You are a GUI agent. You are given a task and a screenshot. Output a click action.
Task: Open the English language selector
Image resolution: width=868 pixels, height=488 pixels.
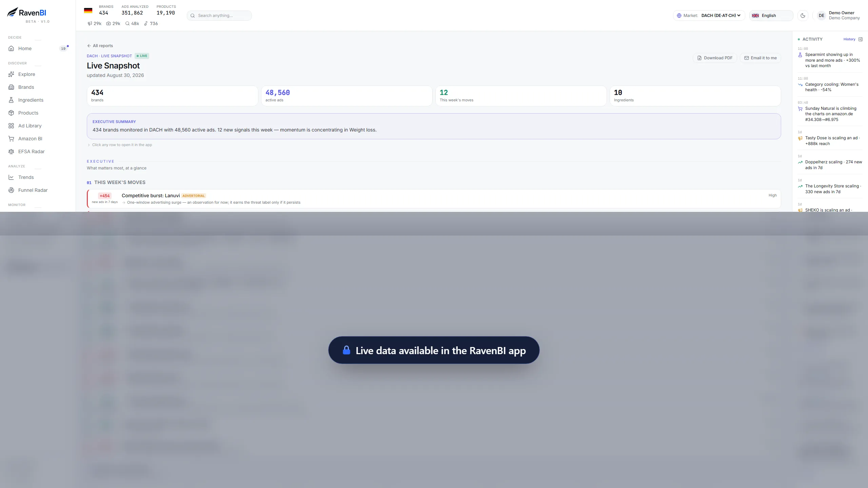771,16
